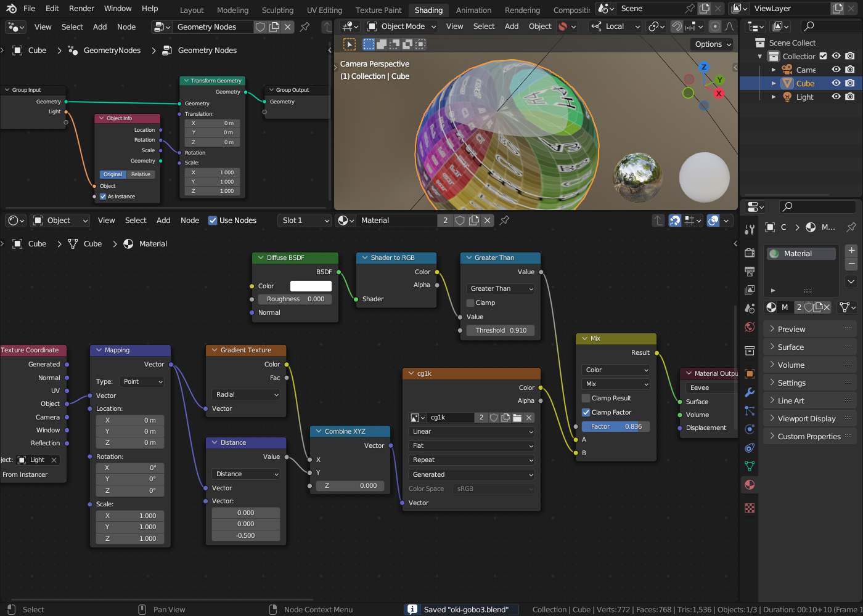Image resolution: width=863 pixels, height=616 pixels.
Task: Open the Tool properties tab
Action: [x=750, y=230]
